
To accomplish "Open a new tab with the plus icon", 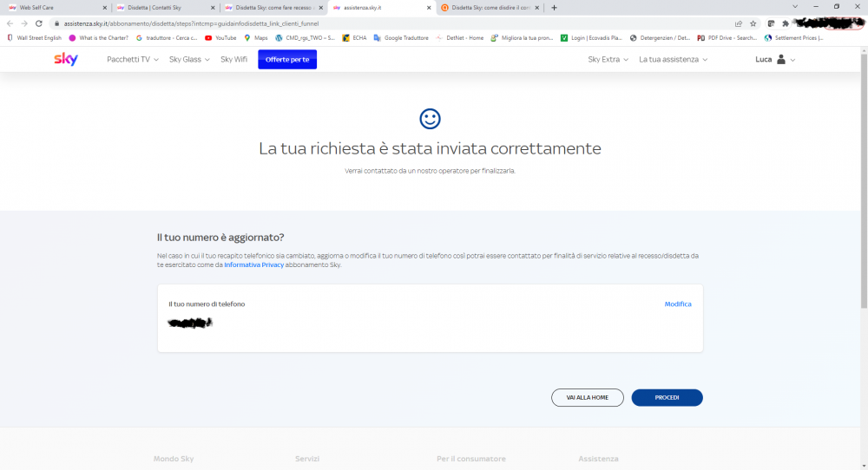I will pos(554,8).
